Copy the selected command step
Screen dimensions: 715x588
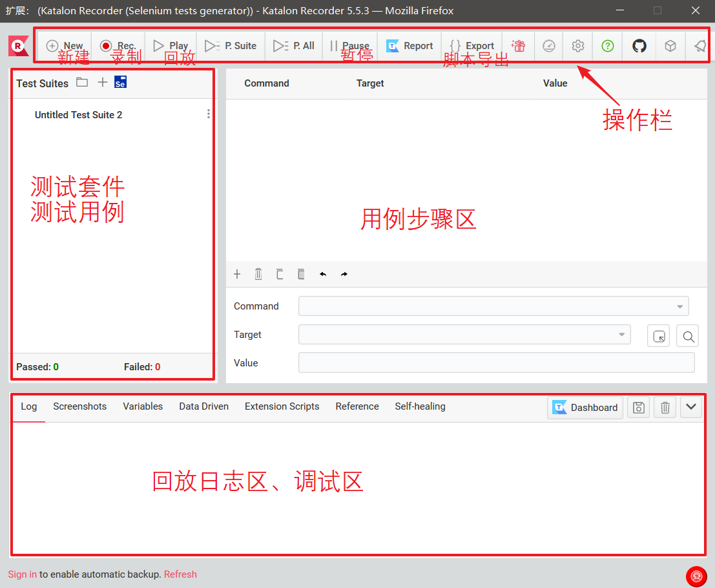(280, 274)
